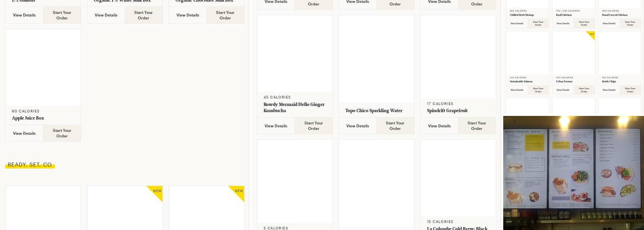Start your order for Rowdy Mermaid Kombucha

[314, 126]
